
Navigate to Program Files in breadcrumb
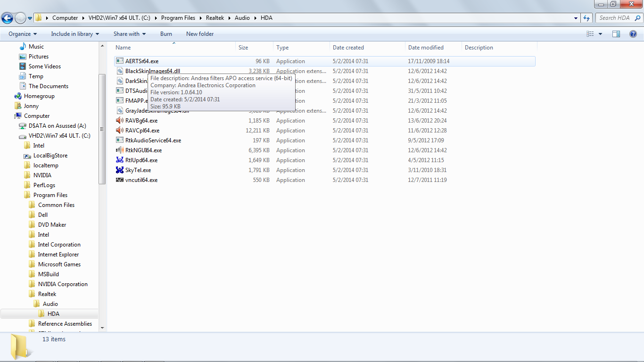[x=178, y=18]
